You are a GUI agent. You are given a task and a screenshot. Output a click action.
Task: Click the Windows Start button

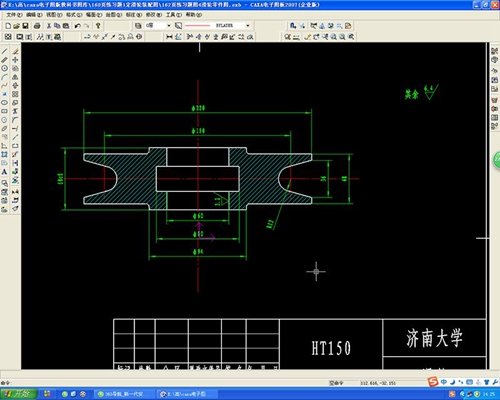(17, 394)
